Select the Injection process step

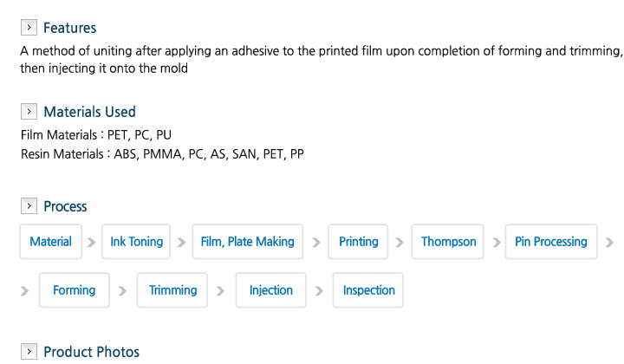click(x=271, y=290)
